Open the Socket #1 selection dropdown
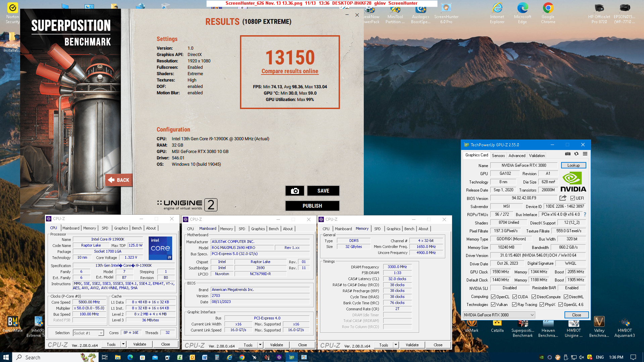 (x=88, y=333)
